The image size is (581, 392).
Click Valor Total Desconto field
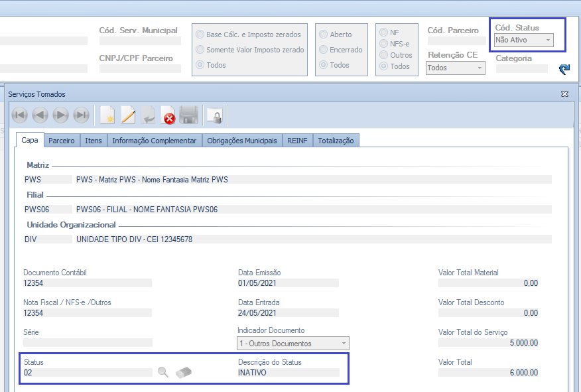tap(488, 313)
